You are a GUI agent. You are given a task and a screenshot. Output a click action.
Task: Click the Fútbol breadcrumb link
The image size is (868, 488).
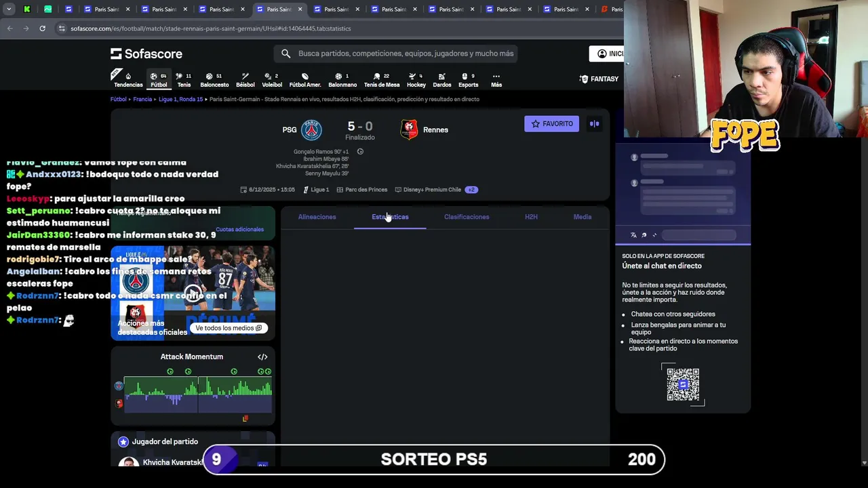coord(119,100)
